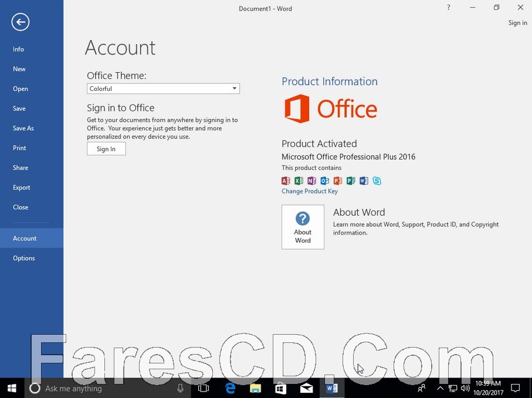The image size is (532, 398).
Task: Click the clock showing 10:59 AM
Action: point(488,383)
